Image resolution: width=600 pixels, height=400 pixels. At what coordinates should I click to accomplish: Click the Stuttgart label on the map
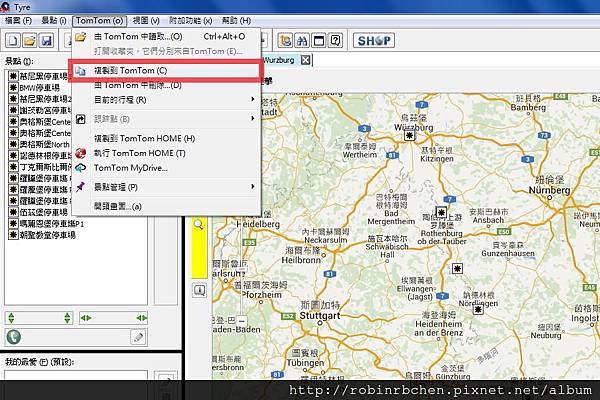tap(320, 316)
